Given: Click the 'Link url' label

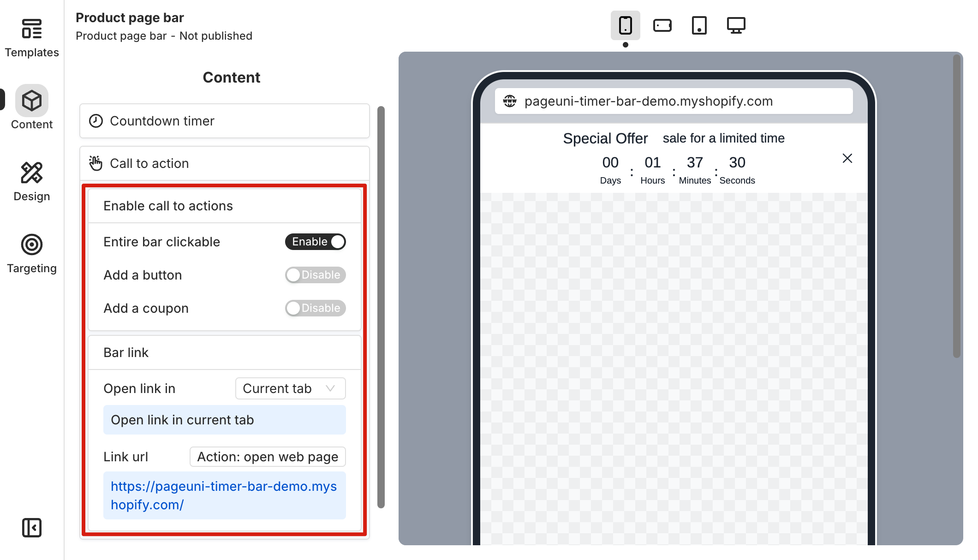Looking at the screenshot, I should 125,457.
